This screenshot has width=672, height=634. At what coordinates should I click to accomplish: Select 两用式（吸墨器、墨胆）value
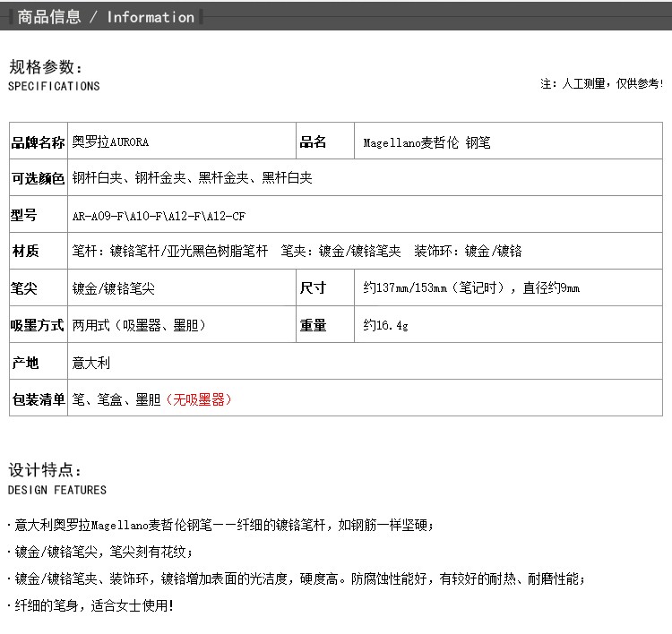(139, 325)
